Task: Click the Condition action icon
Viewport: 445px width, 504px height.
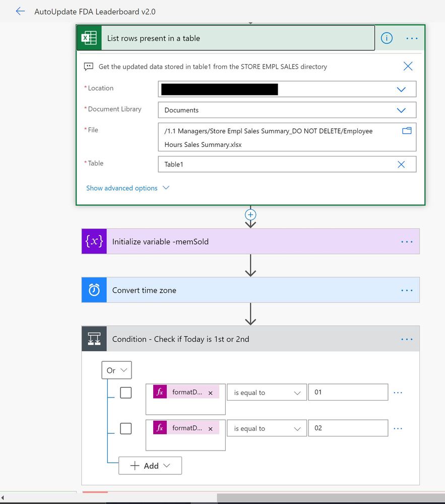Action: click(x=94, y=339)
